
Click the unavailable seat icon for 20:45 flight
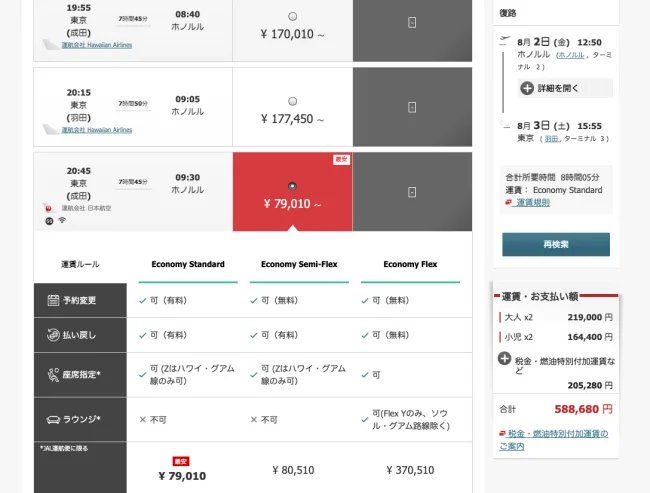[x=412, y=191]
